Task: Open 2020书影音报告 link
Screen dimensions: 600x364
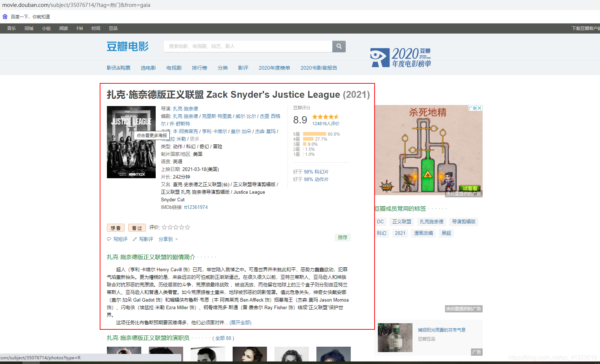Action: coord(319,68)
